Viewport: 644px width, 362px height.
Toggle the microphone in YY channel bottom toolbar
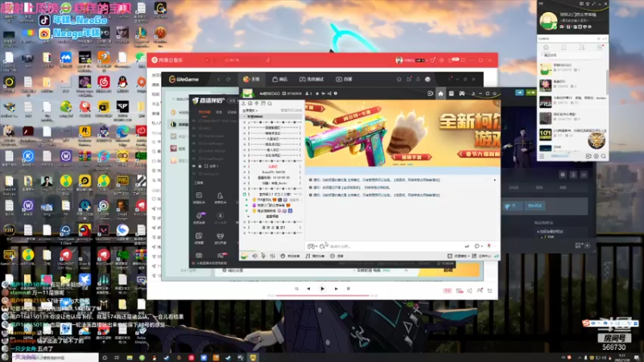[x=263, y=256]
